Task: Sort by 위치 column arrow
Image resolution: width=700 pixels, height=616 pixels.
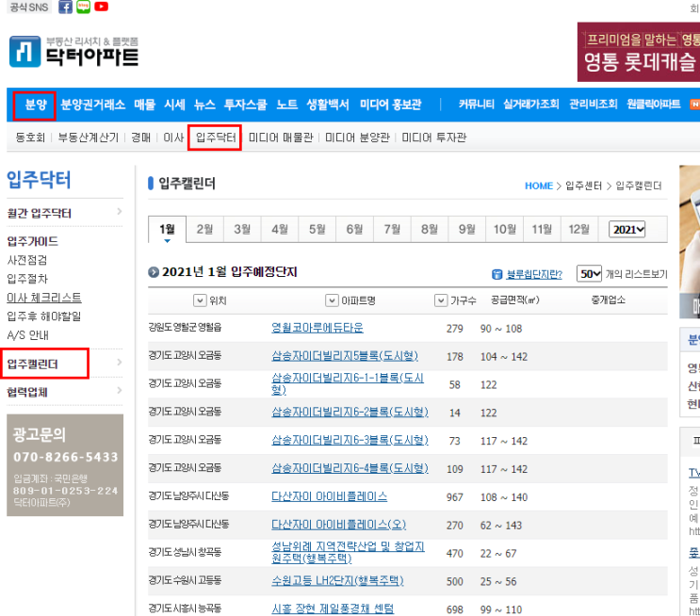Action: (200, 300)
